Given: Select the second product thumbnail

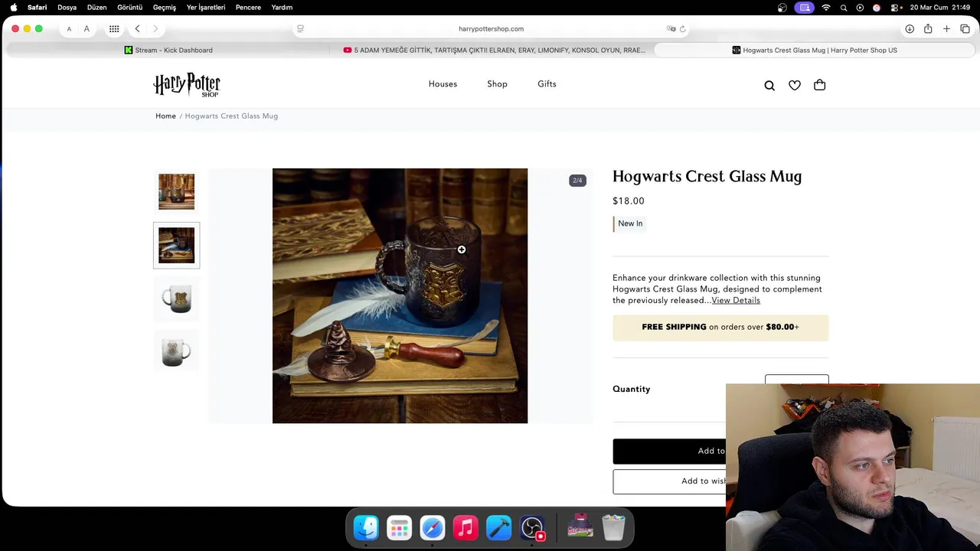Looking at the screenshot, I should pyautogui.click(x=177, y=245).
